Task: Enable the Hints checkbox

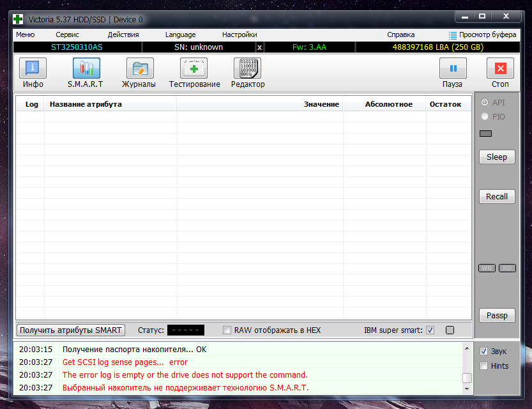Action: coord(484,366)
